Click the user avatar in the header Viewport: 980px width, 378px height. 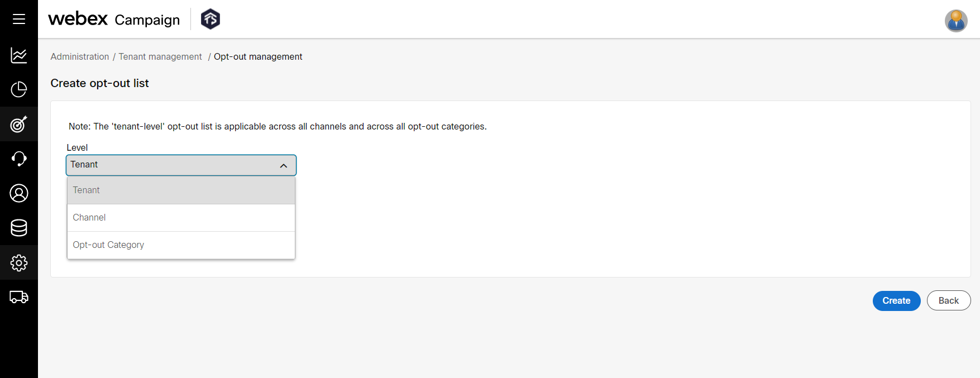[x=955, y=21]
